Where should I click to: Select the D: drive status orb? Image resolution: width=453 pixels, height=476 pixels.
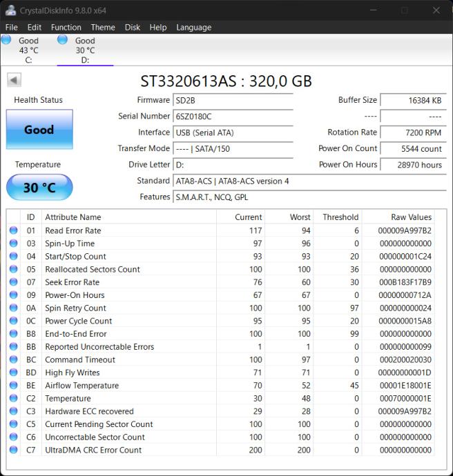pos(63,40)
